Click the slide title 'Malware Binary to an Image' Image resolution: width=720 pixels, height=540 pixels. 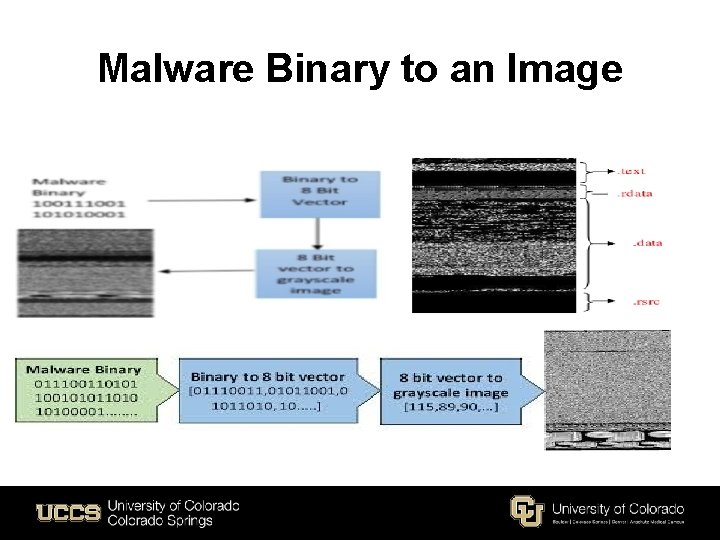(360, 69)
